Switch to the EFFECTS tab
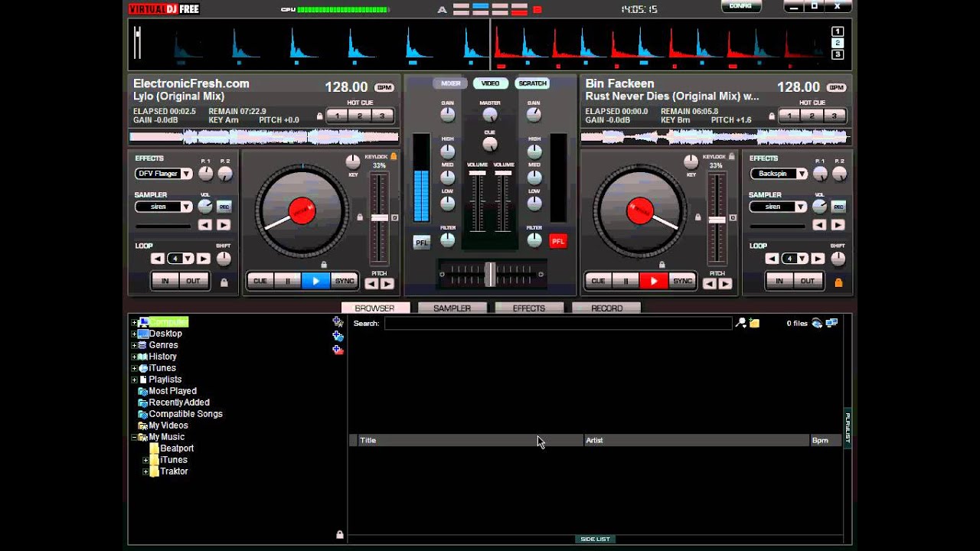The width and height of the screenshot is (980, 551). [x=529, y=308]
